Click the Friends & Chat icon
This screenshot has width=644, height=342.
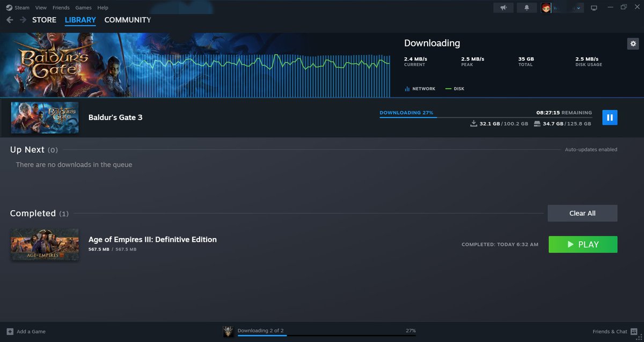(x=634, y=332)
